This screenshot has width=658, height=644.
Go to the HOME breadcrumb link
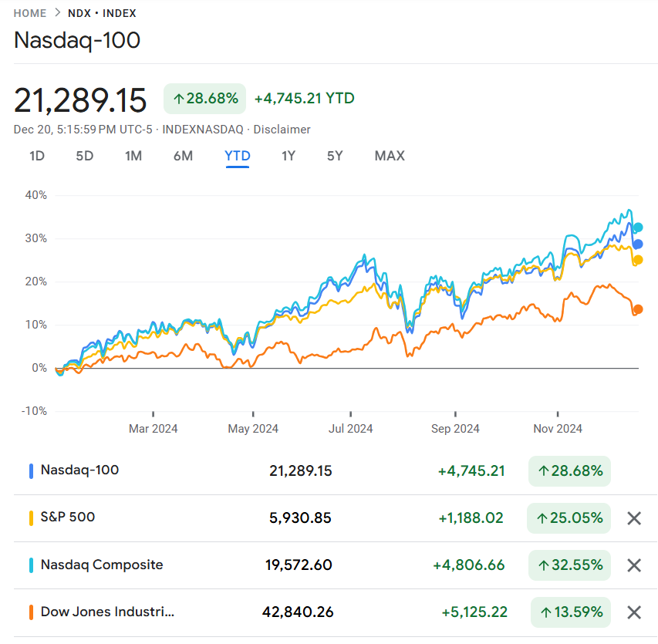coord(30,13)
